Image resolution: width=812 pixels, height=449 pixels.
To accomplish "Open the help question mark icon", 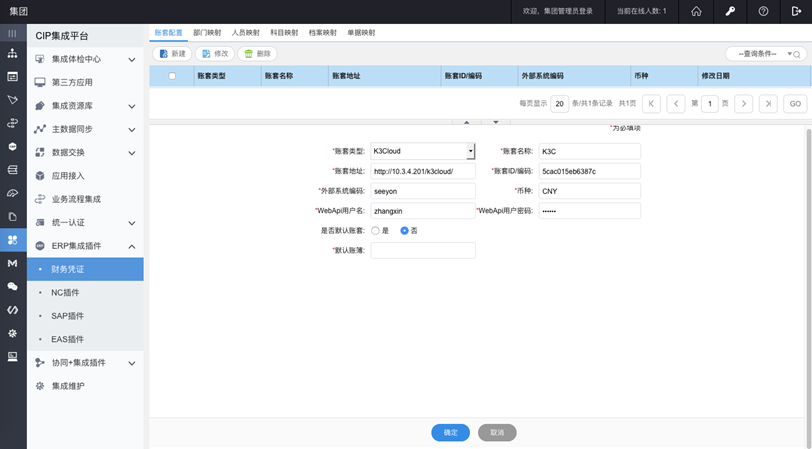I will pos(763,11).
